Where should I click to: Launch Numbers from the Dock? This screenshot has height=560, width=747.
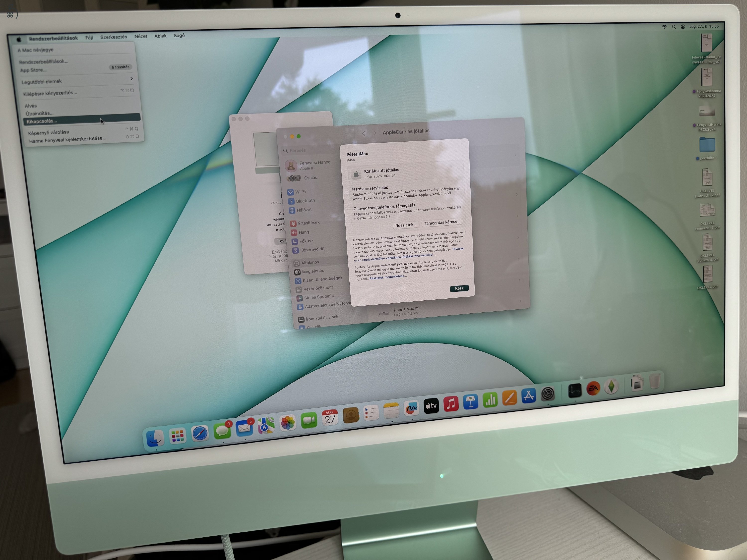(490, 399)
